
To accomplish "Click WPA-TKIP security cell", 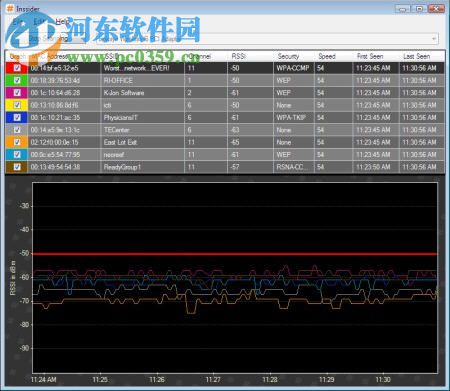I will click(294, 118).
